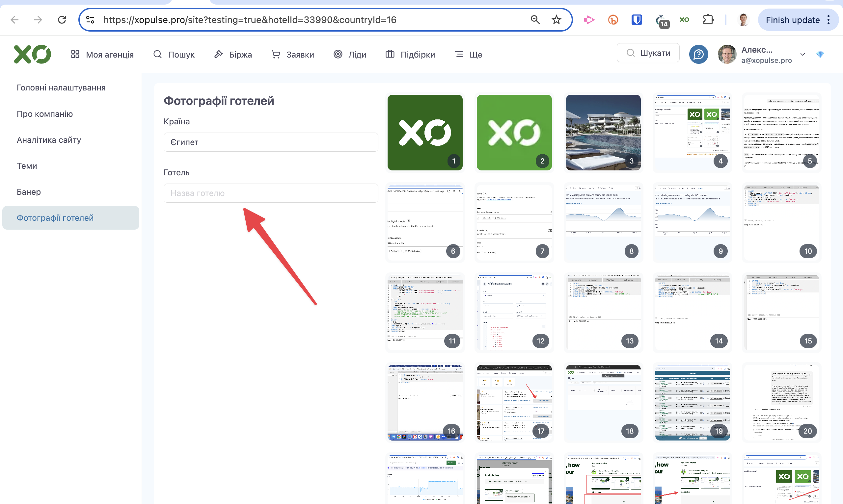Open the Біржа menu item

coord(233,54)
